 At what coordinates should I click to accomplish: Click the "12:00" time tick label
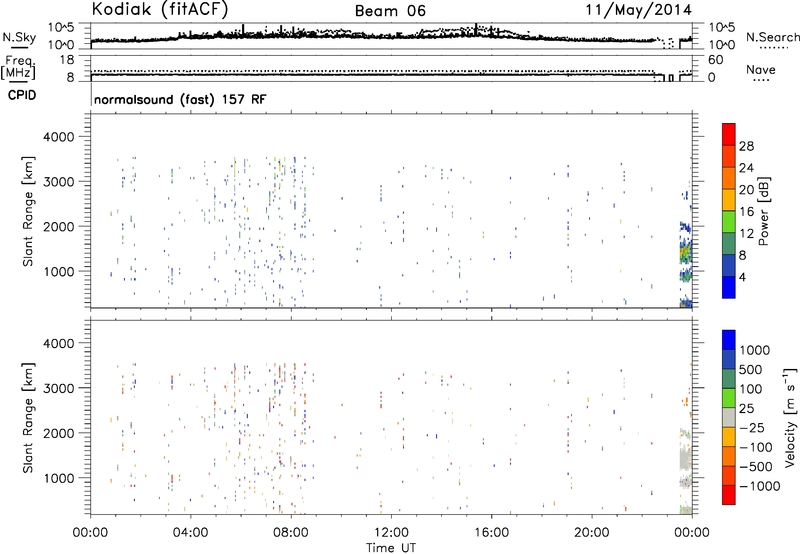391,533
